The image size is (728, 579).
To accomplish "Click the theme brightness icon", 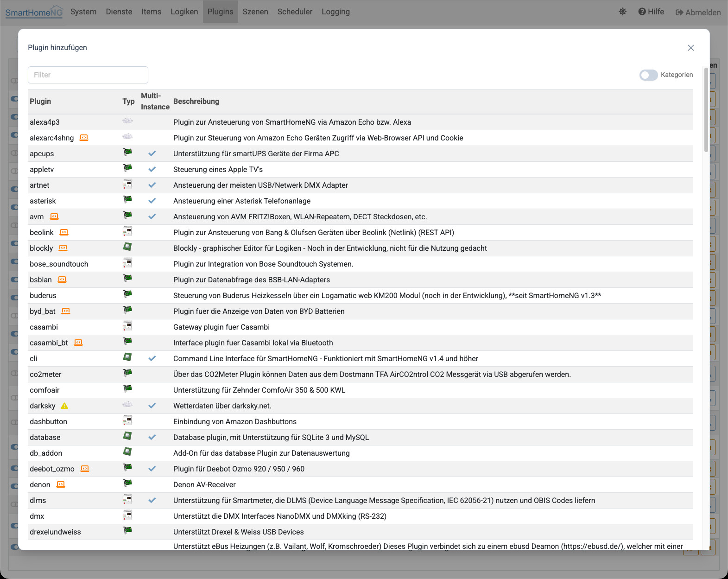I will click(x=623, y=12).
